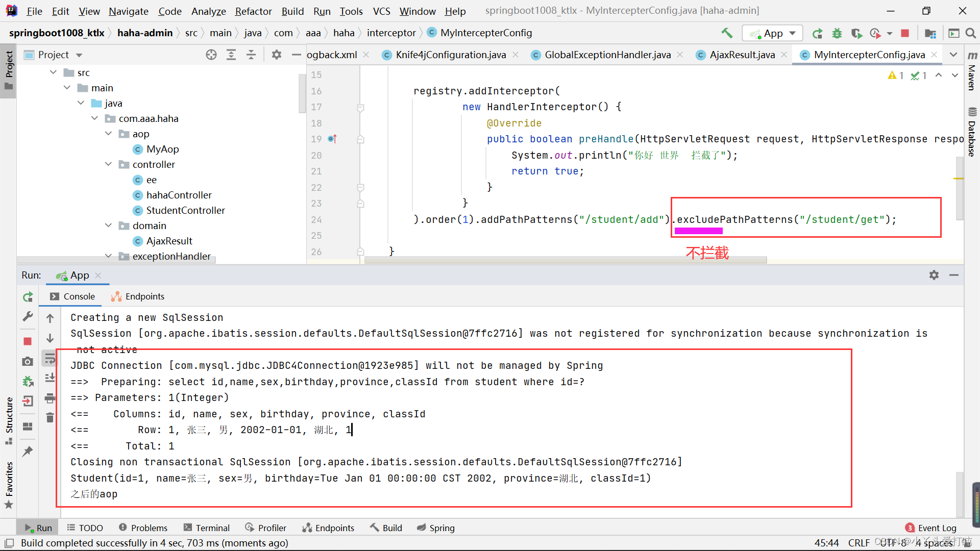Open Search Everywhere magnifier icon
Viewport: 980px width, 551px height.
971,33
